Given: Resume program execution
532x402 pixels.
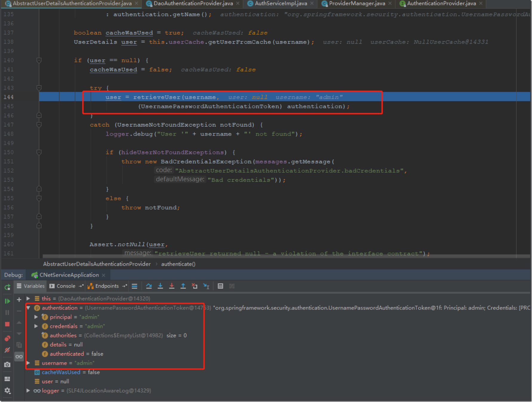Looking at the screenshot, I should click(x=7, y=301).
